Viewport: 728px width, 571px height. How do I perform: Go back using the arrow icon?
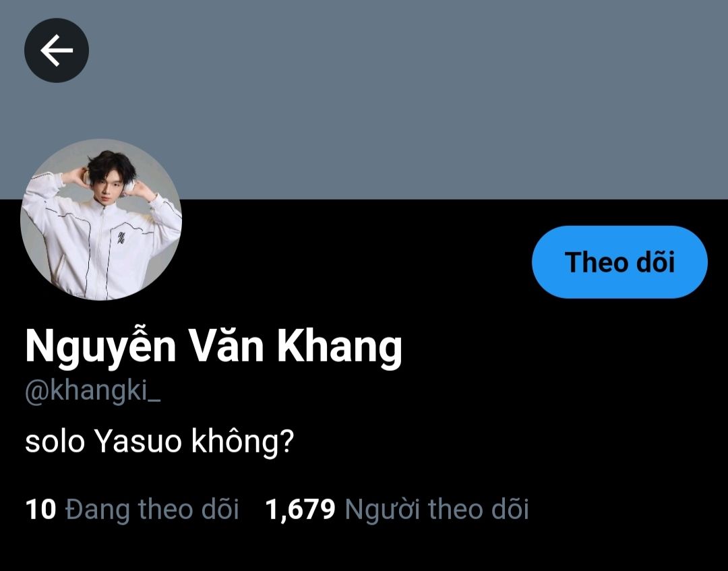click(x=57, y=50)
